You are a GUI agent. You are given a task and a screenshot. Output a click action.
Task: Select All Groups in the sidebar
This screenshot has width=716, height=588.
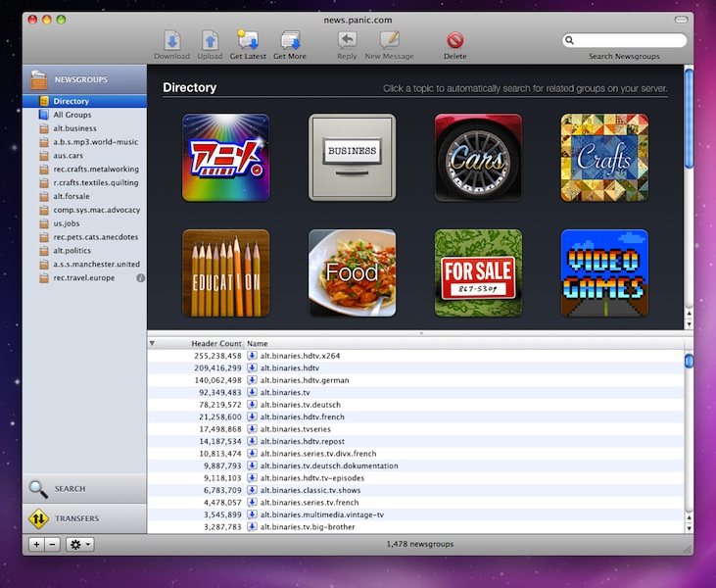pyautogui.click(x=72, y=115)
